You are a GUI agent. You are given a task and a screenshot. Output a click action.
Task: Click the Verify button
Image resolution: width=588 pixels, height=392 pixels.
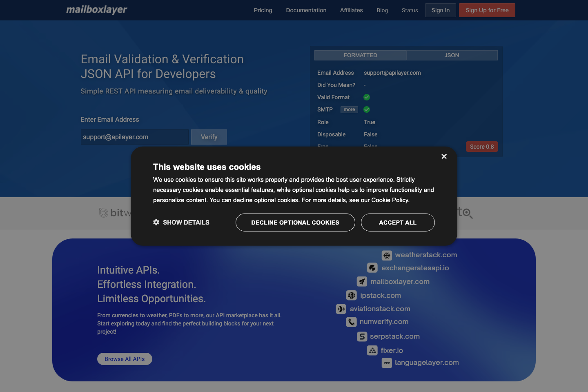click(x=209, y=137)
